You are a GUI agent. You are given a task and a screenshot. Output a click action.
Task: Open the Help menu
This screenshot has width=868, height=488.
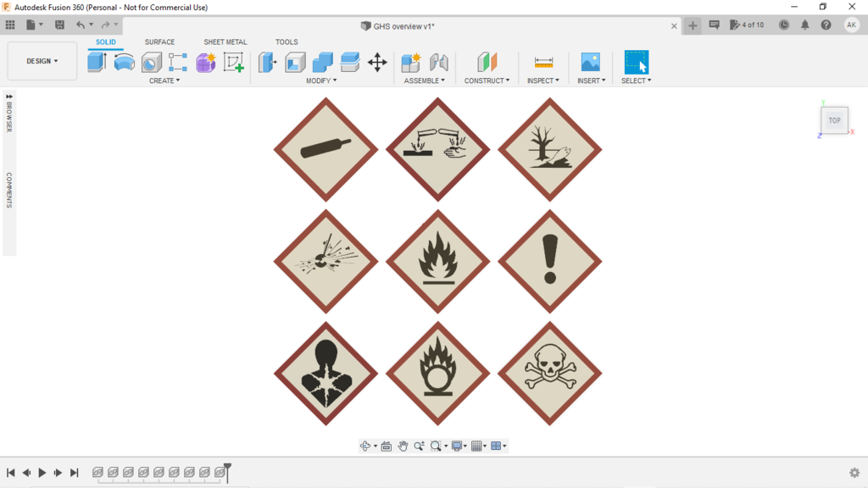[826, 25]
